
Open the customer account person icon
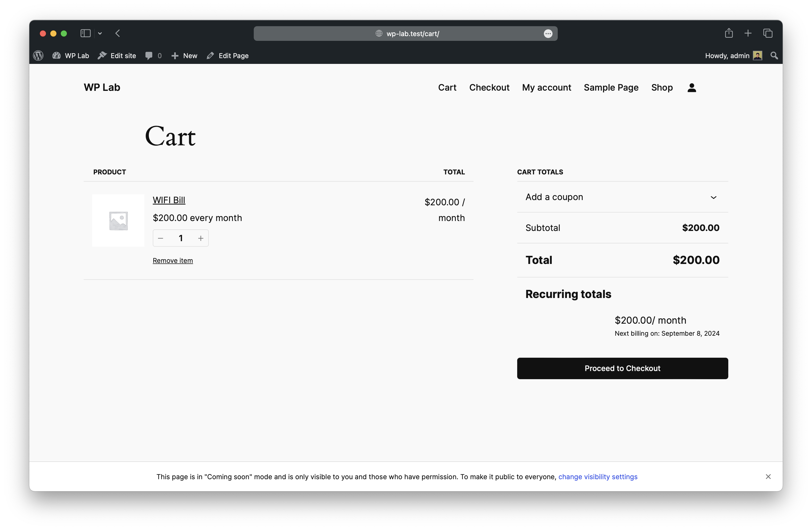coord(692,88)
